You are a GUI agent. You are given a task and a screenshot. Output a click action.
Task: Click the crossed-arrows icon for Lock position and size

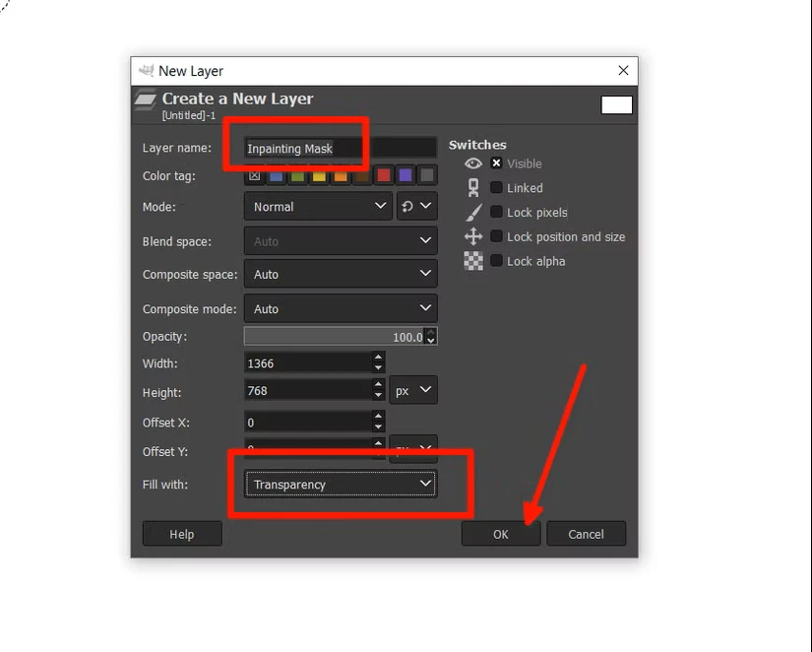point(473,236)
